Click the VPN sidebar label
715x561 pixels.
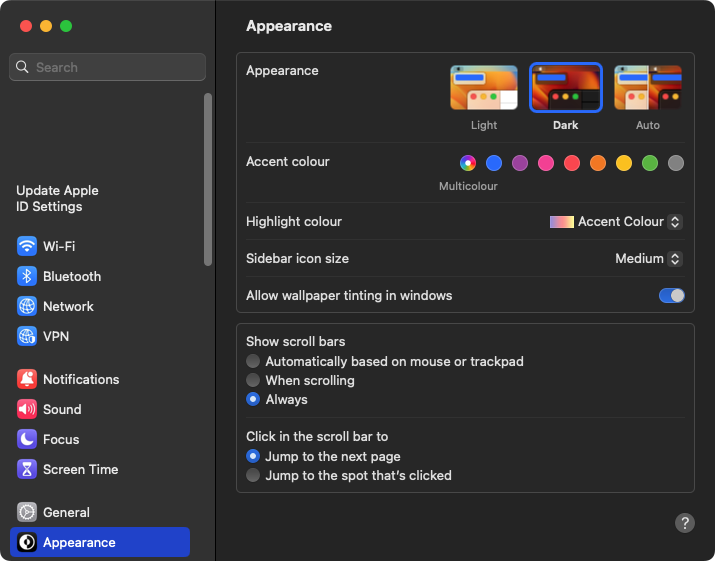pyautogui.click(x=56, y=337)
